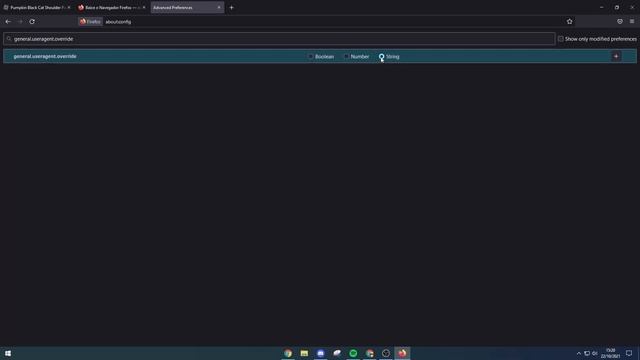Reload the current page
Image resolution: width=640 pixels, height=360 pixels.
pos(32,22)
